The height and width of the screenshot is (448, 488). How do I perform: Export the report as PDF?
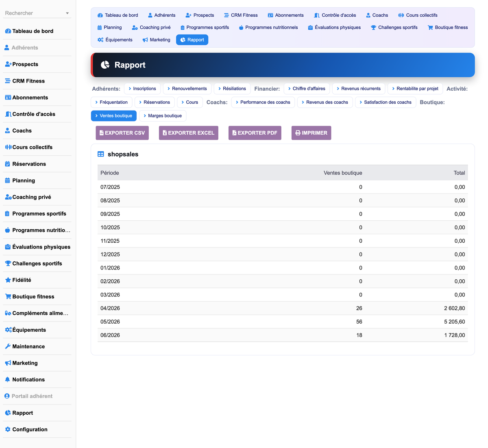click(x=255, y=133)
